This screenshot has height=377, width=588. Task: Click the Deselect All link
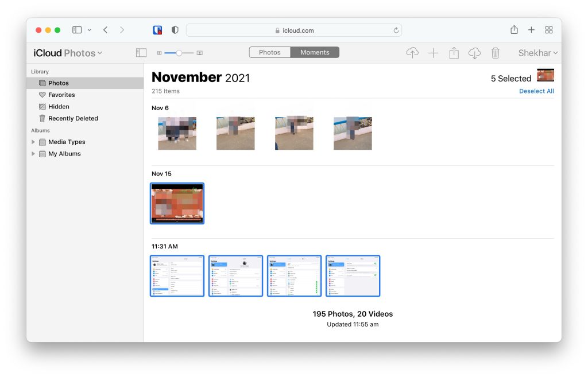[536, 91]
